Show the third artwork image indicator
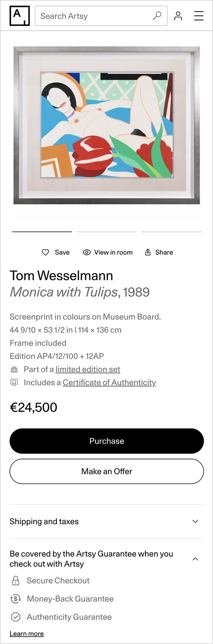 coord(171,232)
